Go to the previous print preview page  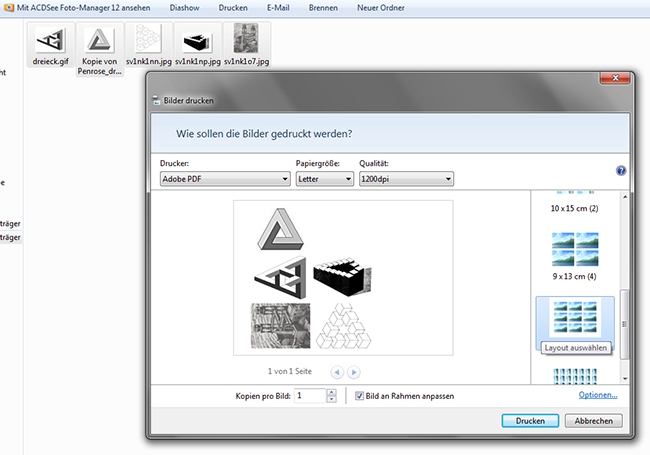click(x=337, y=372)
